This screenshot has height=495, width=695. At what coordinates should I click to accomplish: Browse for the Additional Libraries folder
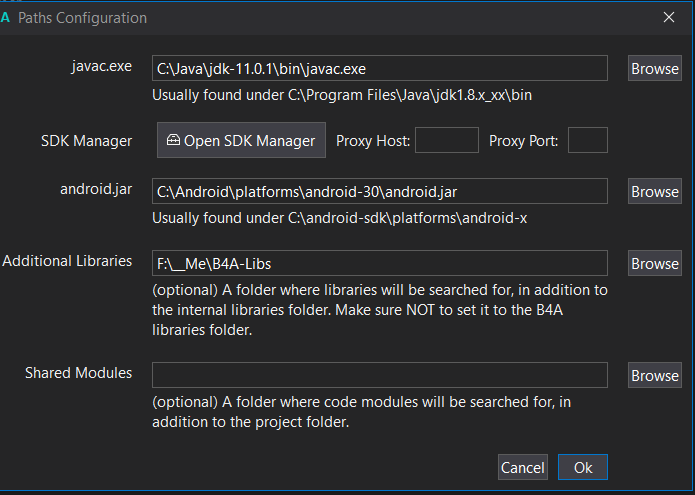pos(655,263)
